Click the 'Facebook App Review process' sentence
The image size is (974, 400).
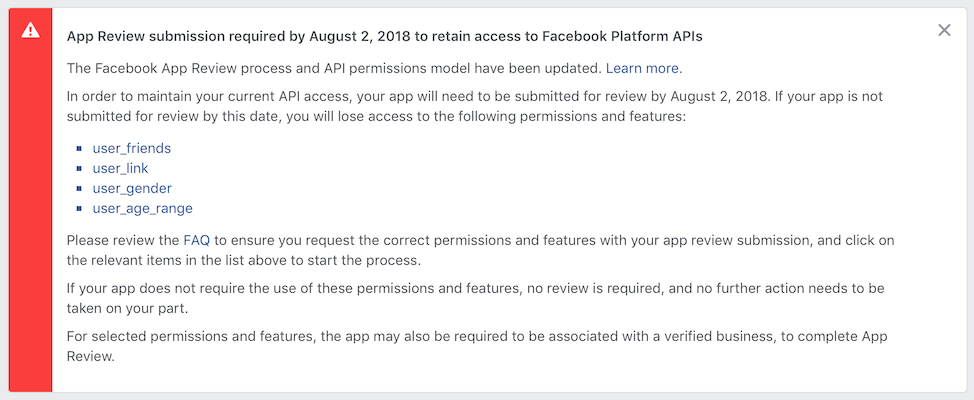point(335,68)
